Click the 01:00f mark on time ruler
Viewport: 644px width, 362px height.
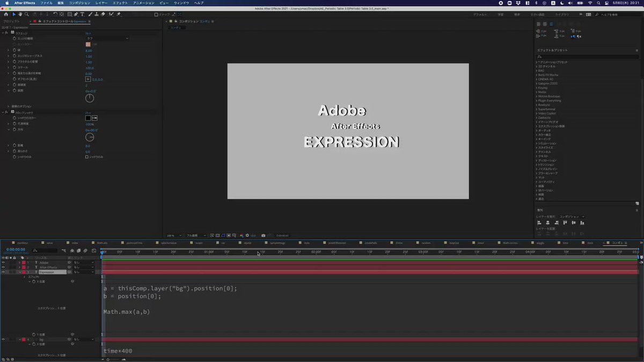[x=209, y=252]
